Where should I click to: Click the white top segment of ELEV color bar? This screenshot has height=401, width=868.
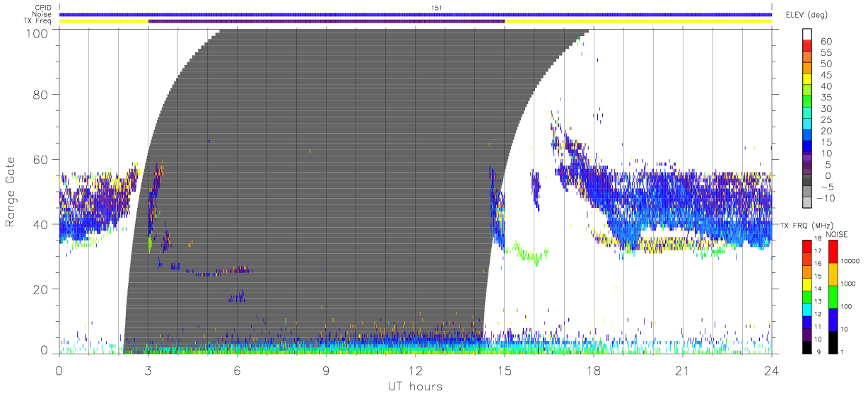(x=808, y=35)
